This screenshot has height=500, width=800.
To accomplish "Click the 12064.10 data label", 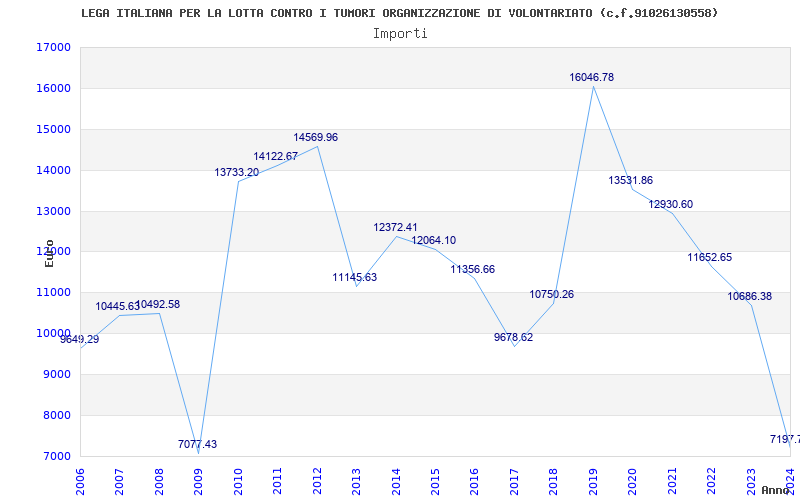I will click(434, 241).
